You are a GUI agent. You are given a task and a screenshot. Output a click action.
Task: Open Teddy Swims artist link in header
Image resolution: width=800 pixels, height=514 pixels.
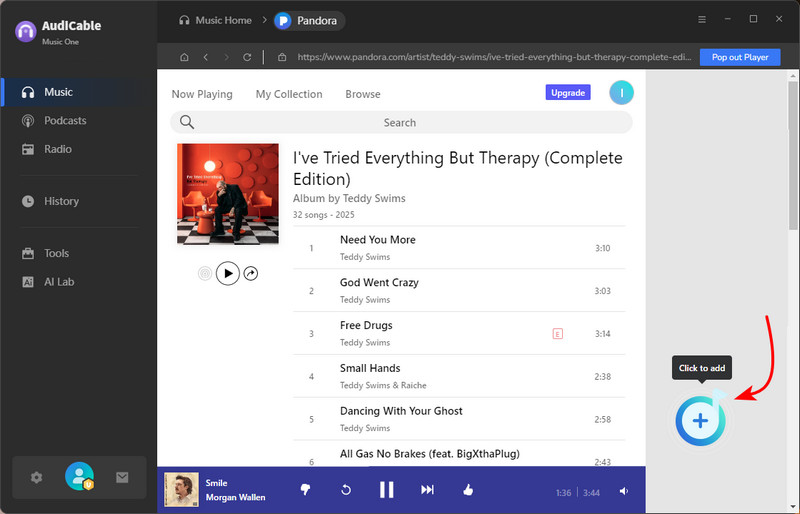click(374, 199)
